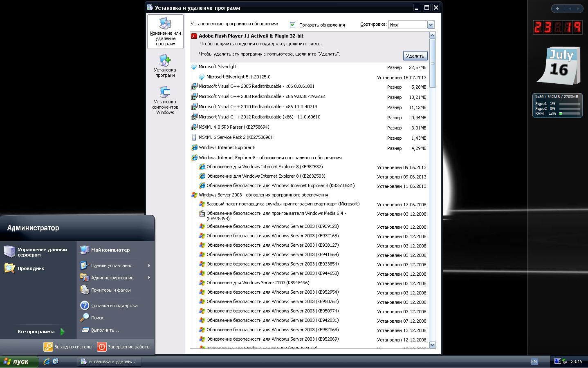Open My Computer (Мой компьютер) menu entry
Viewport: 588px width, 368px height.
pos(110,250)
